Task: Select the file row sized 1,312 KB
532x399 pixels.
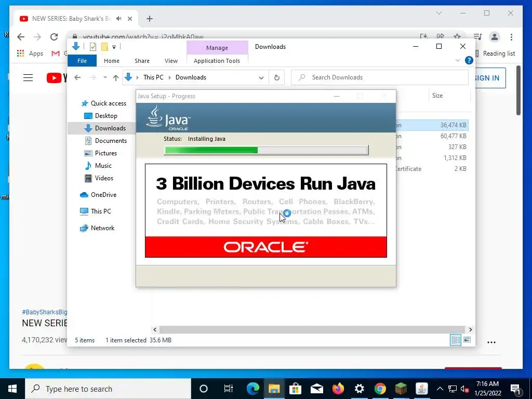Action: pyautogui.click(x=432, y=158)
